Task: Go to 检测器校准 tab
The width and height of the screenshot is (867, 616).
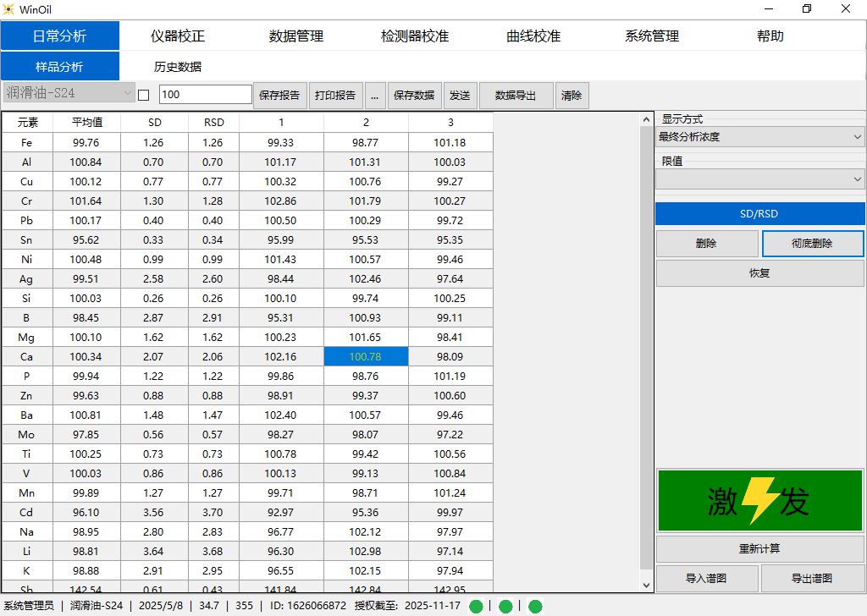Action: click(415, 36)
